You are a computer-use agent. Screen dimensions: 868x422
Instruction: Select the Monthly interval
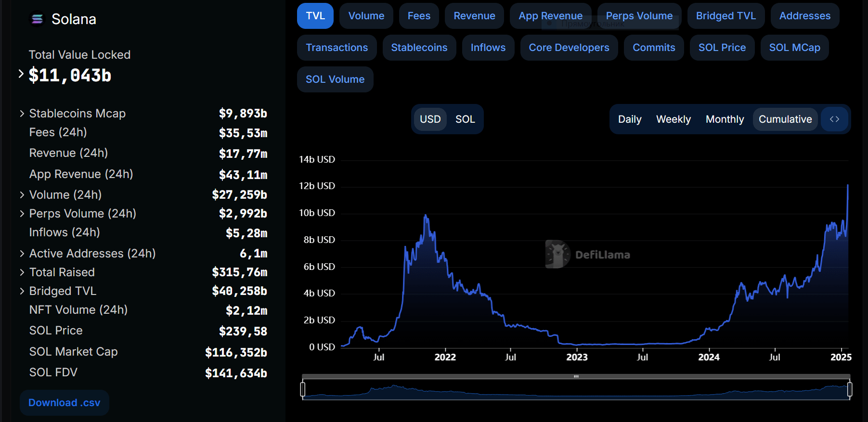click(725, 119)
